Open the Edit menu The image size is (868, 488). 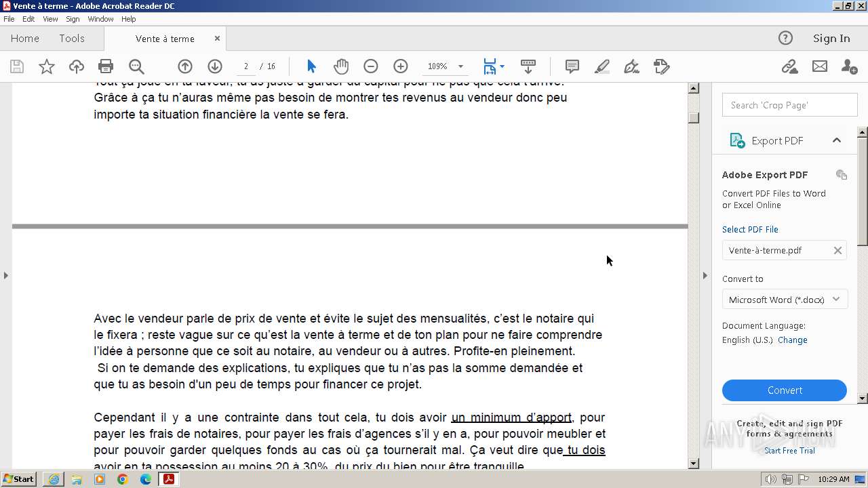click(x=28, y=19)
